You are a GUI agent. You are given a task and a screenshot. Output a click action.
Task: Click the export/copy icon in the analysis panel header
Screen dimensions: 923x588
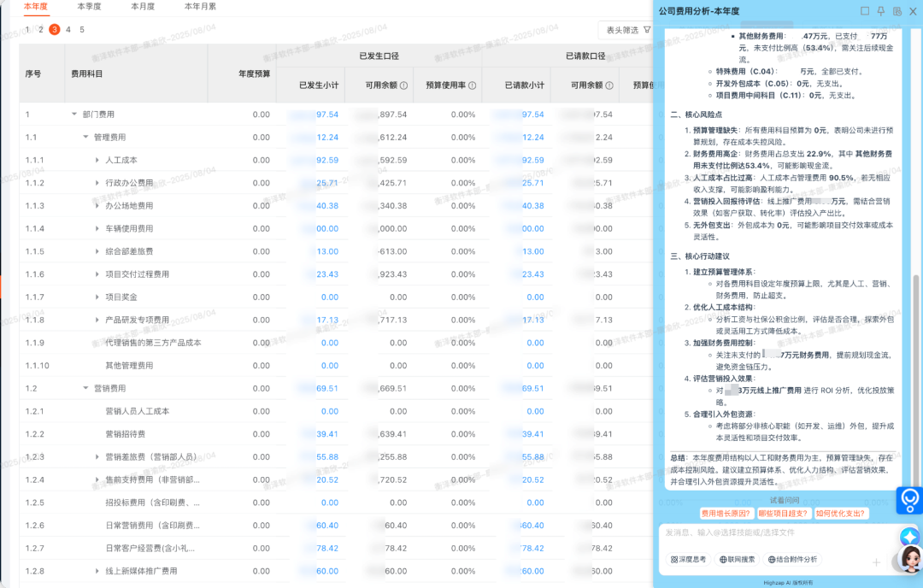coord(897,11)
